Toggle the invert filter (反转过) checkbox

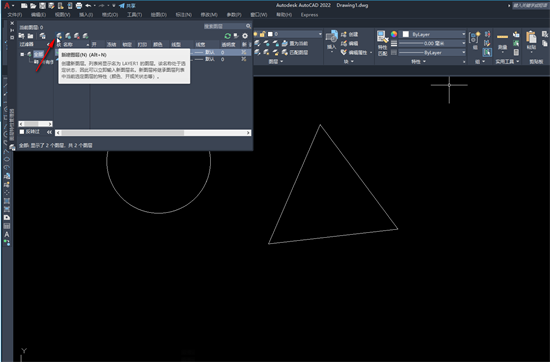(22, 132)
